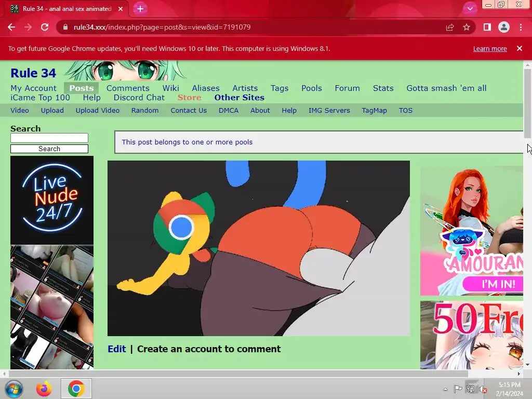This screenshot has width=532, height=399.
Task: Open the Upload Video link
Action: click(97, 111)
